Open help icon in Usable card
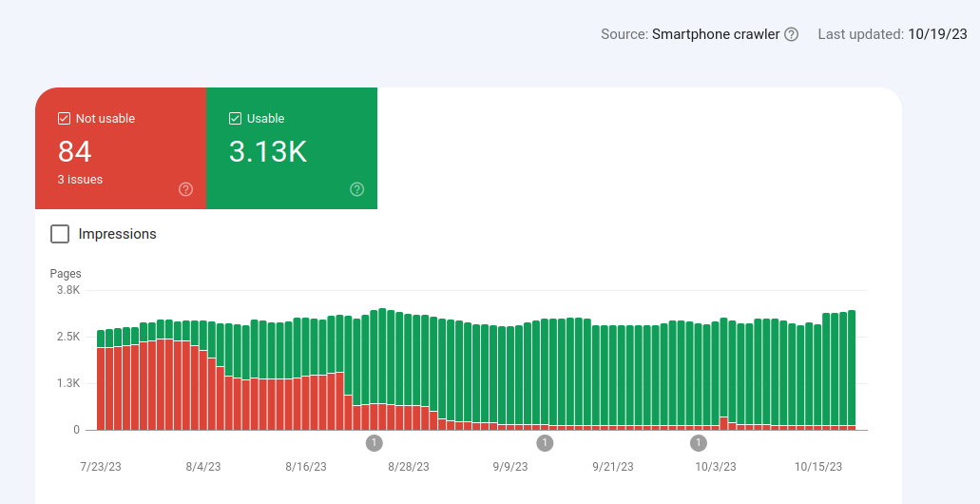Viewport: 980px width, 504px height. (356, 189)
